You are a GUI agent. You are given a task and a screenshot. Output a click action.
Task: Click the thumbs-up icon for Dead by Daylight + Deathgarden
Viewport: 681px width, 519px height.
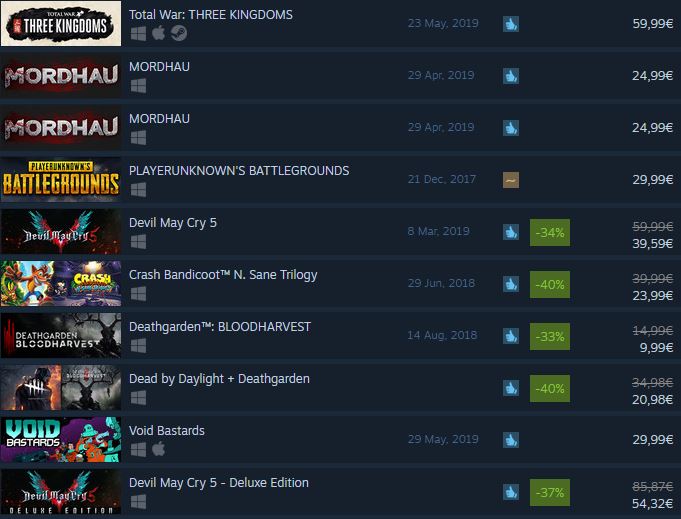(511, 388)
